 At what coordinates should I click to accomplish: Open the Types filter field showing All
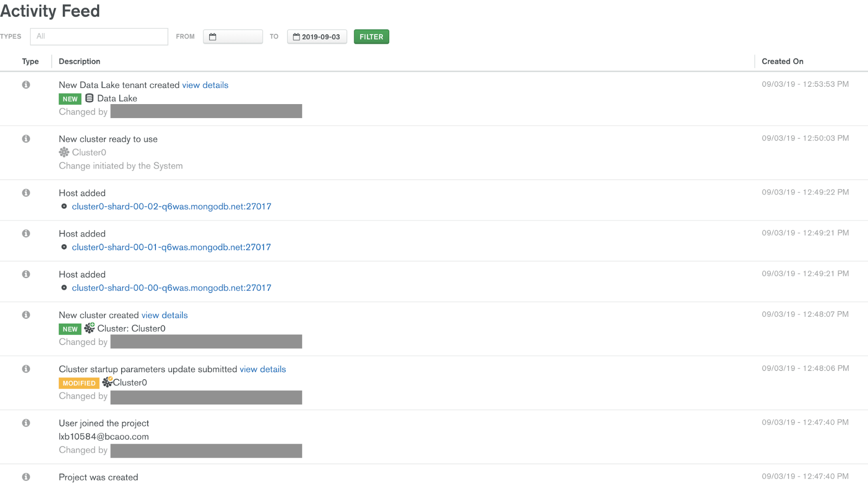tap(99, 36)
